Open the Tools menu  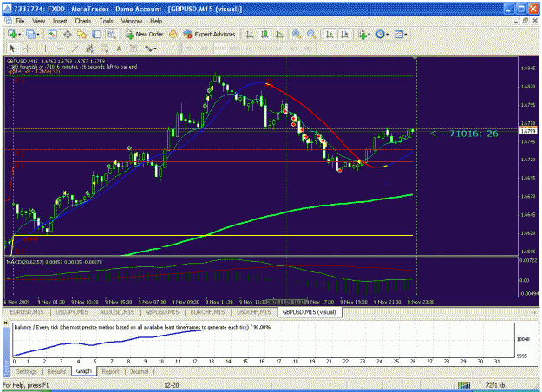click(x=106, y=21)
